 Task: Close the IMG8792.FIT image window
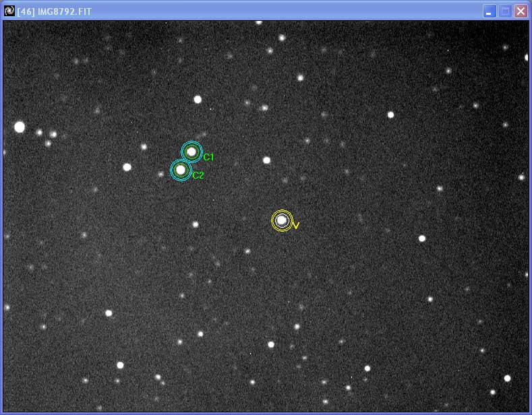[x=521, y=11]
